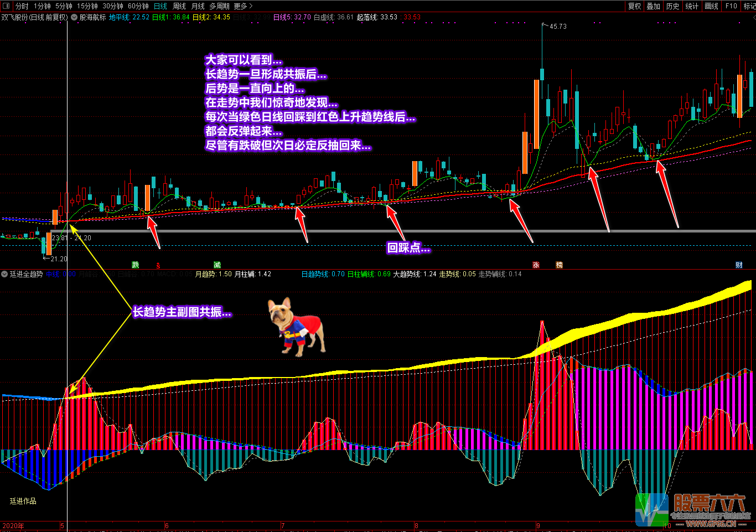Click the 月柱辅: 1.42 value
This screenshot has height=532, width=756.
point(253,274)
